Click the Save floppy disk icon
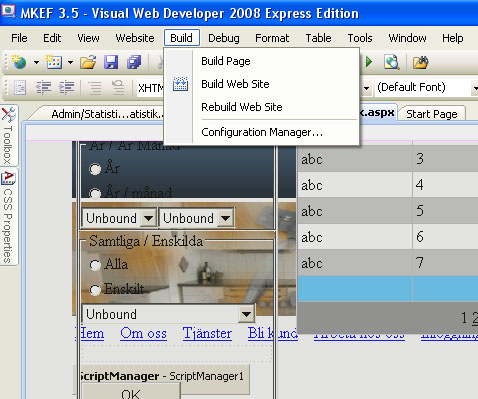This screenshot has width=478, height=399. pos(111,62)
